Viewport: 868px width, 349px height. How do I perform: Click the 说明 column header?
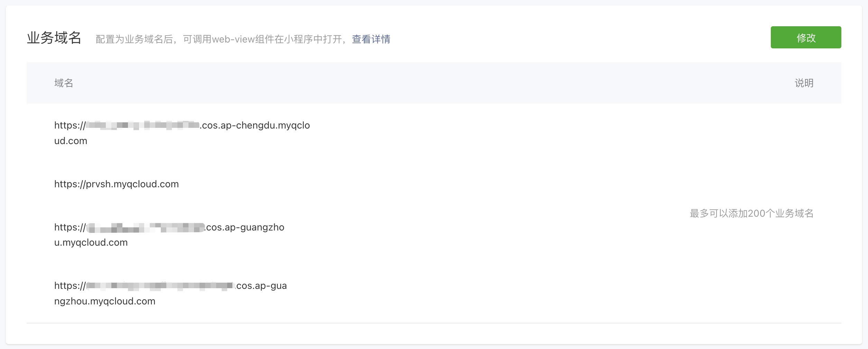pyautogui.click(x=804, y=83)
